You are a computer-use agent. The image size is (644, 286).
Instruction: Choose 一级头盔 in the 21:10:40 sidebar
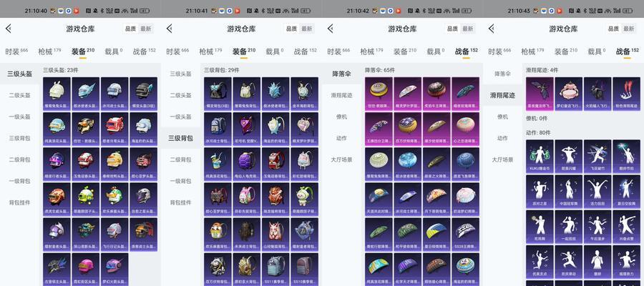[x=20, y=117]
